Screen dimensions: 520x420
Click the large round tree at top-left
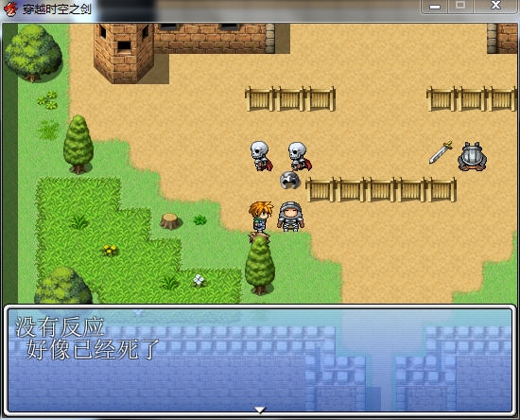[x=33, y=53]
